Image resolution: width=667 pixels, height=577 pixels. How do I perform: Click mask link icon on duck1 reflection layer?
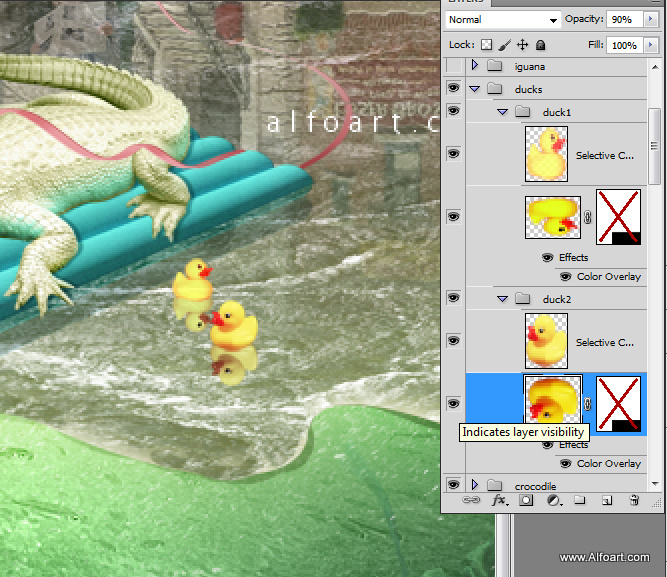pos(587,217)
